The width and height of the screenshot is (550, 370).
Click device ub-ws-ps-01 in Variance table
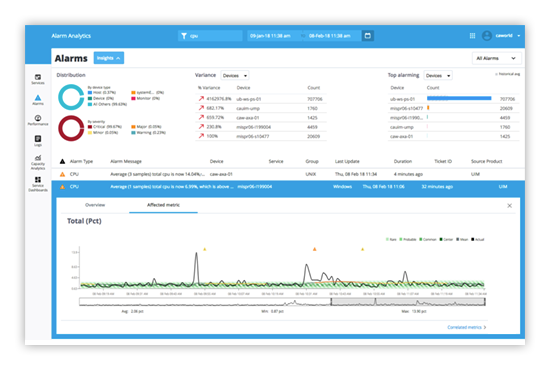pyautogui.click(x=249, y=99)
